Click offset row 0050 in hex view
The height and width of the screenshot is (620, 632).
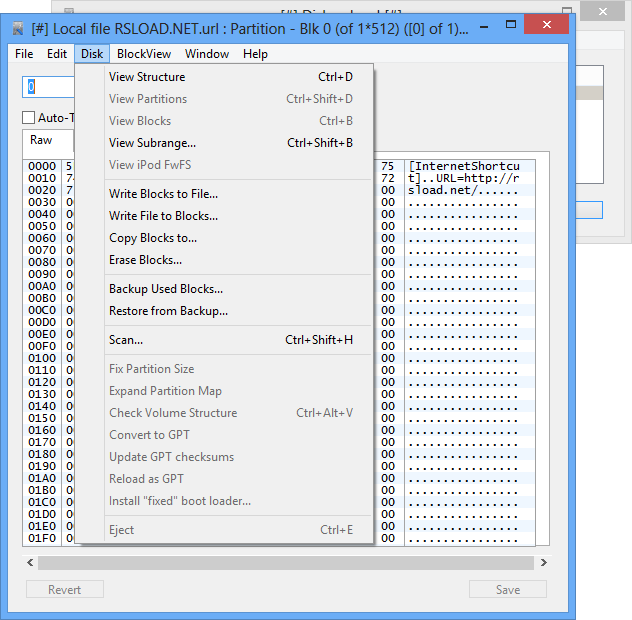tap(42, 226)
